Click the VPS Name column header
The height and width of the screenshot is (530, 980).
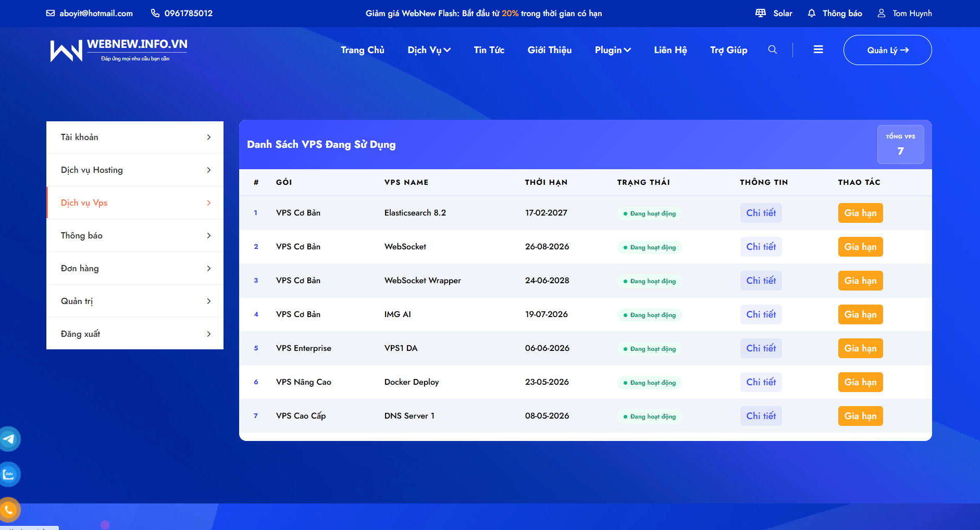click(406, 182)
